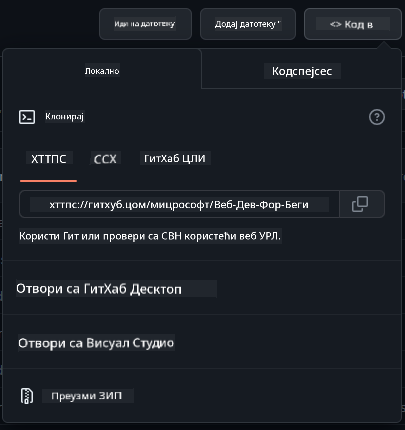The height and width of the screenshot is (430, 405).
Task: Click the Користи Гит или СВН hint text
Action: coord(150,236)
